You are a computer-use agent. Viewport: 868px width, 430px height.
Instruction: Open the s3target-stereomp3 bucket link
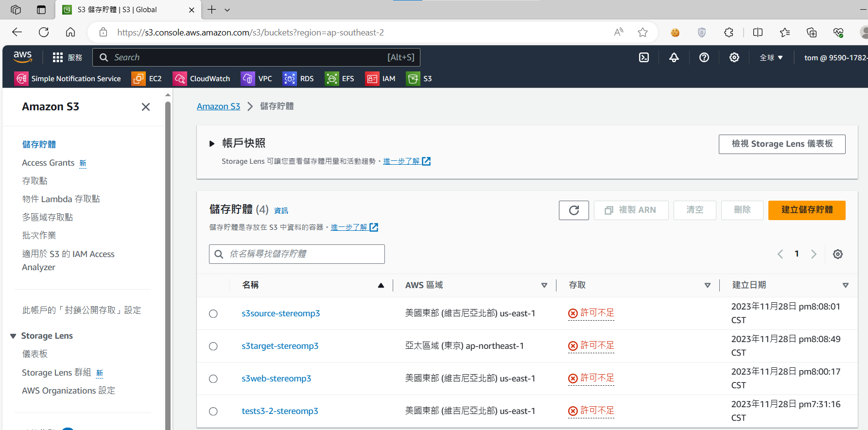click(280, 346)
